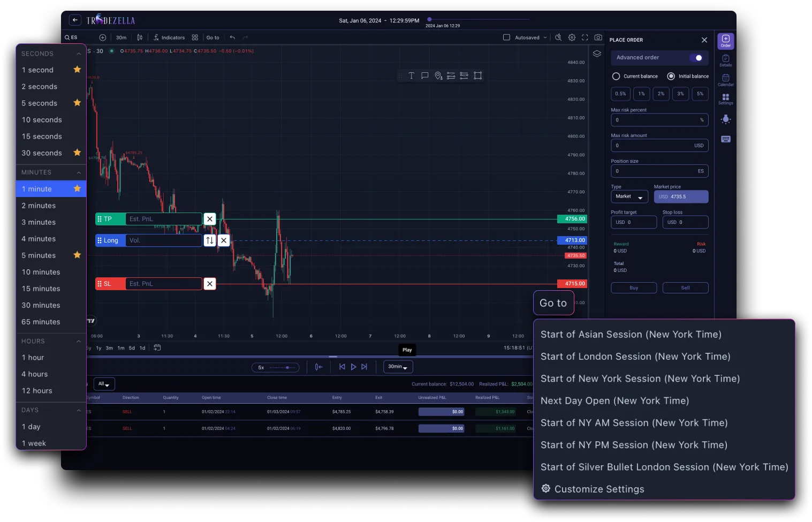Screen dimensions: 812x522
Task: Open the 30min replay interval dropdown
Action: pyautogui.click(x=398, y=367)
